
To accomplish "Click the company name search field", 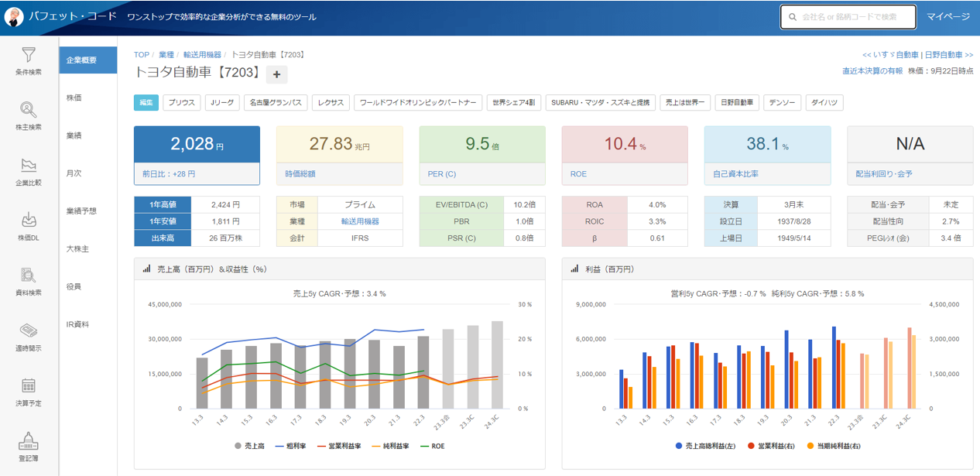I will click(x=848, y=17).
